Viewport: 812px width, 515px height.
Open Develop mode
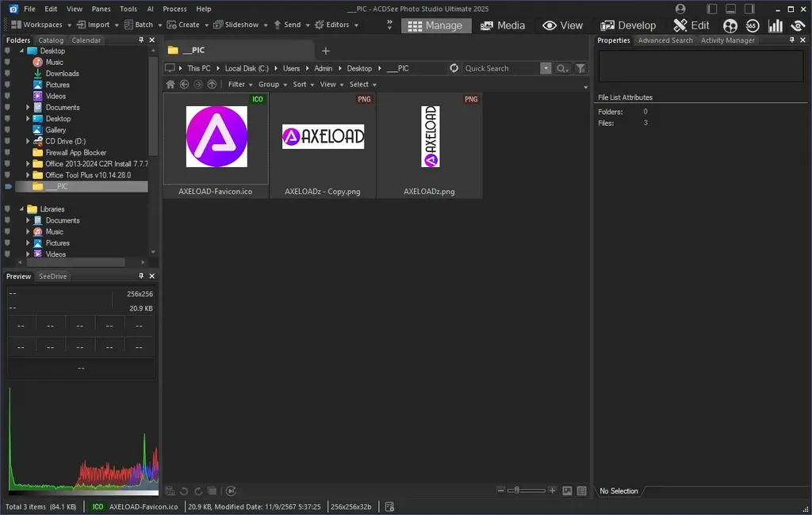(628, 25)
